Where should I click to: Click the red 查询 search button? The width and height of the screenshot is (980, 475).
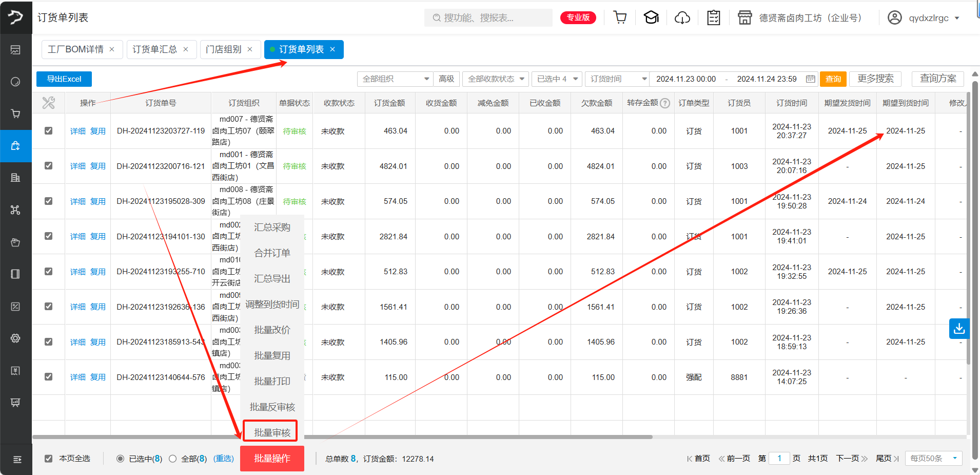pos(833,79)
